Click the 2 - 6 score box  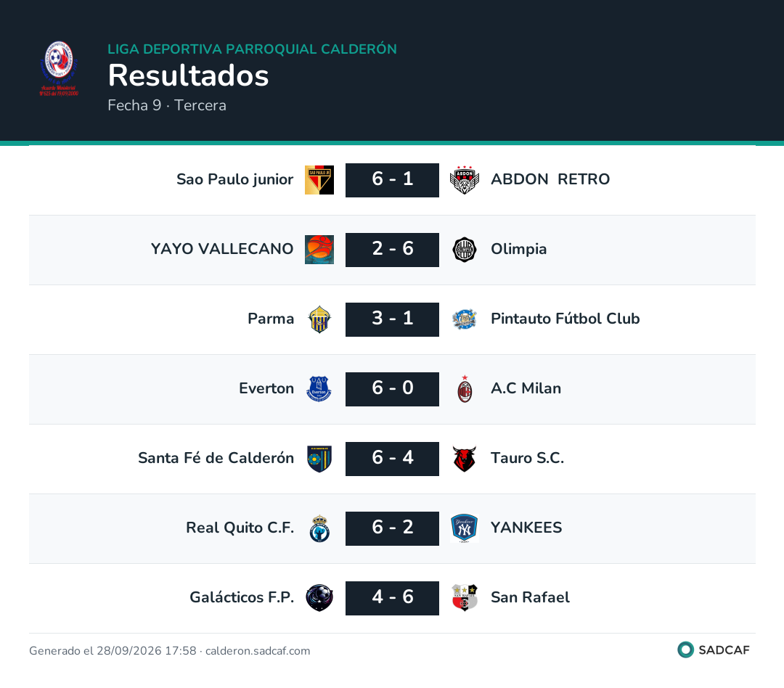(393, 250)
